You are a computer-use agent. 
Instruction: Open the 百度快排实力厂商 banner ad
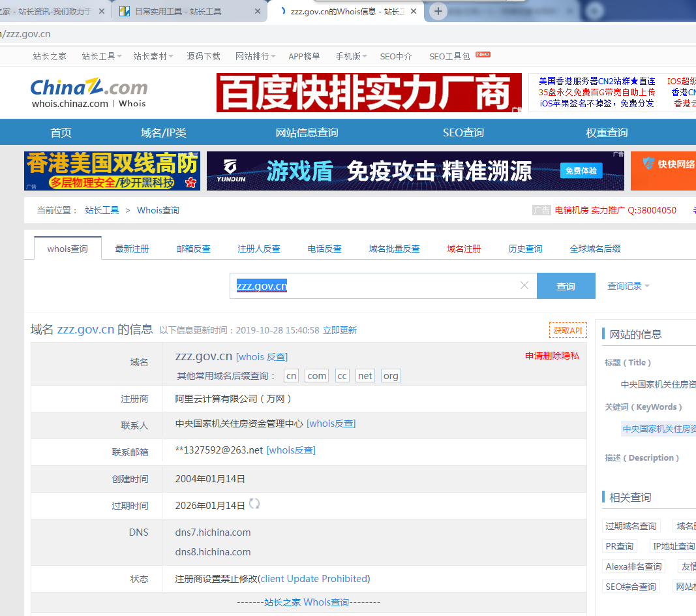pyautogui.click(x=369, y=93)
